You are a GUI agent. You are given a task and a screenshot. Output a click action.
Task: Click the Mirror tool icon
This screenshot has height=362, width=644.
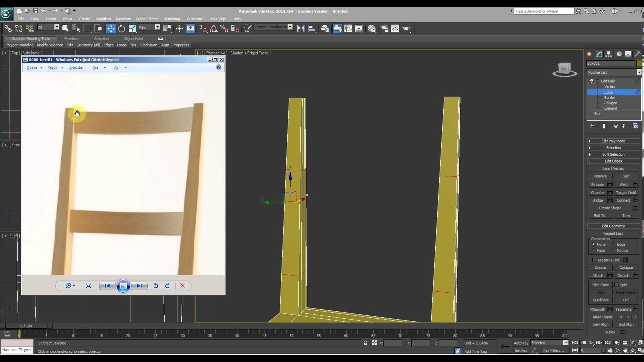coord(301,28)
